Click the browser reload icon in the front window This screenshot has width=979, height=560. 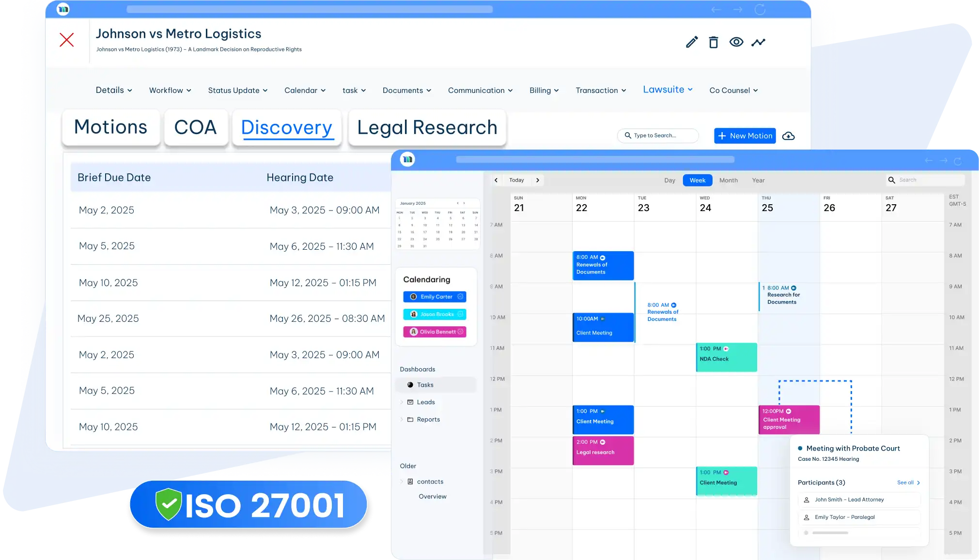[x=958, y=161]
